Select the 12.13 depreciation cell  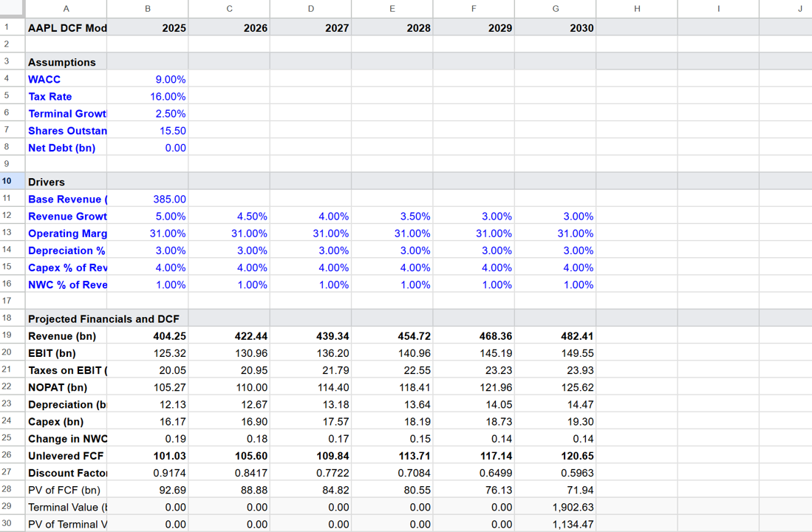(x=148, y=404)
